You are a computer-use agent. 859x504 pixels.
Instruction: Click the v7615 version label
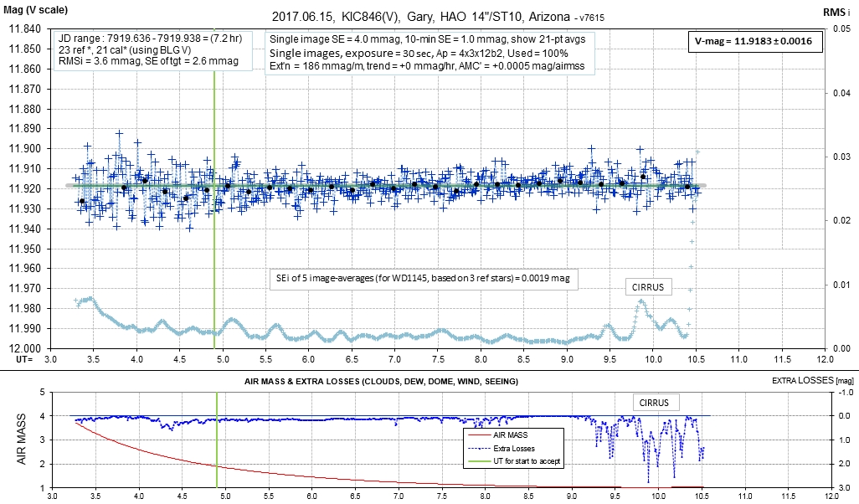click(x=590, y=17)
